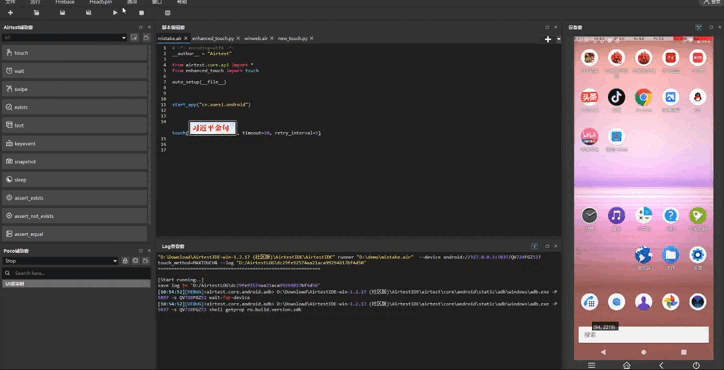The height and width of the screenshot is (370, 724).
Task: Insert a touch command from the Airtest panel
Action: 75,53
